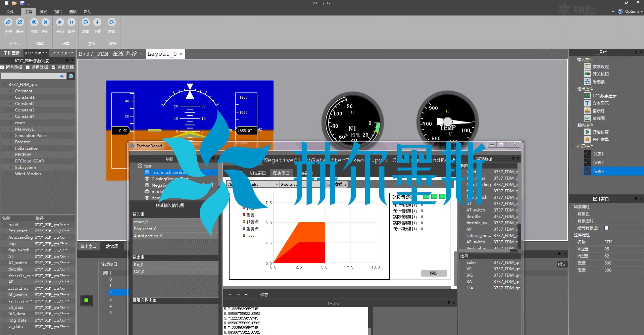Screen dimensions: 644x335
Task: Pause the simulation with the 暂停 icon
Action: tap(71, 22)
